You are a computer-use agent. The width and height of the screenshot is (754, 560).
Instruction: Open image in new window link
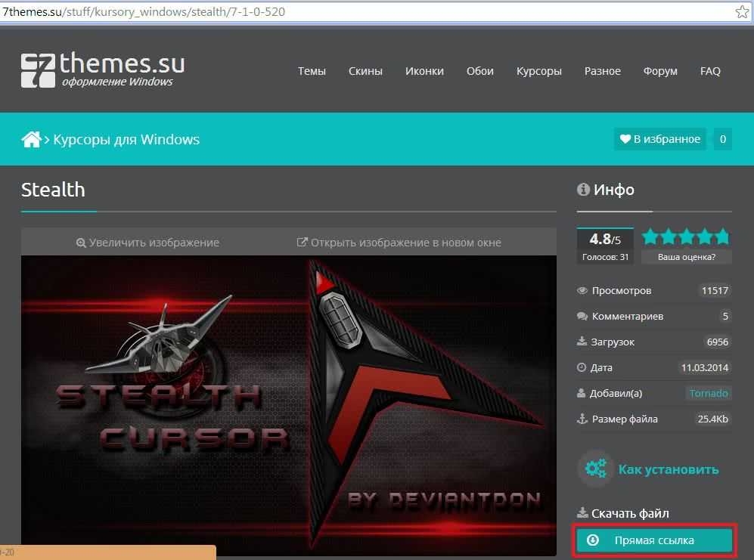[x=399, y=243]
